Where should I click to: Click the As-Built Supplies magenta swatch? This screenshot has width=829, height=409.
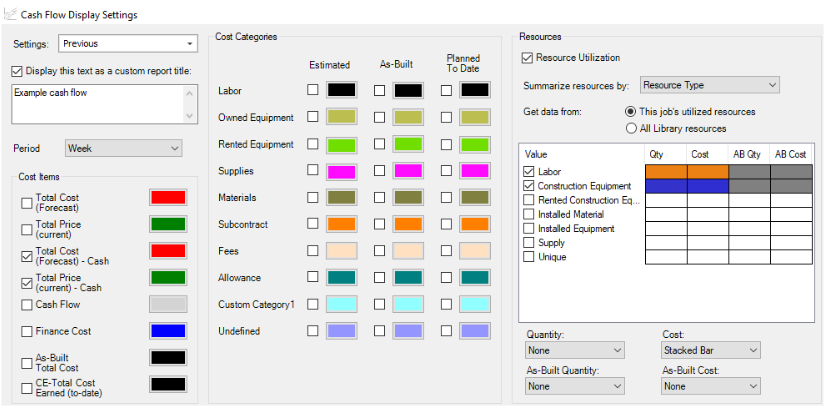[x=407, y=172]
